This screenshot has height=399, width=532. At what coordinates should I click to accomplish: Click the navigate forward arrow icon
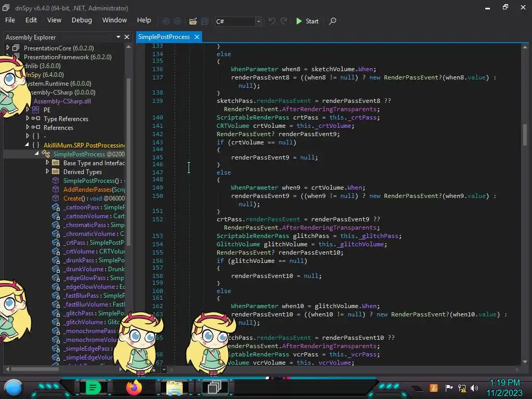coord(178,21)
